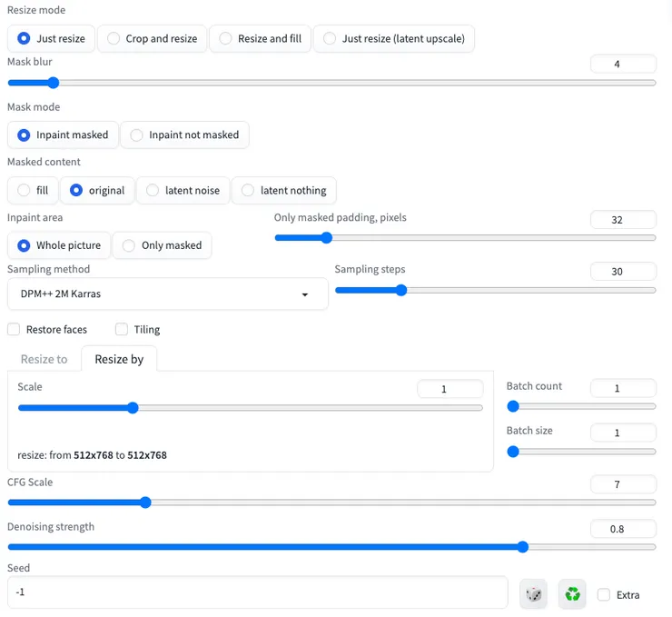
Task: Click the Mask blur value box
Action: point(623,64)
